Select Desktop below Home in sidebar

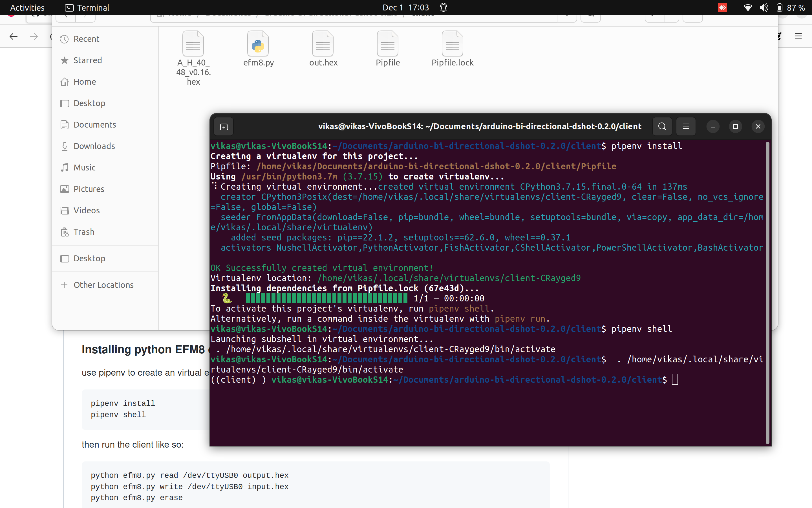(x=105, y=103)
